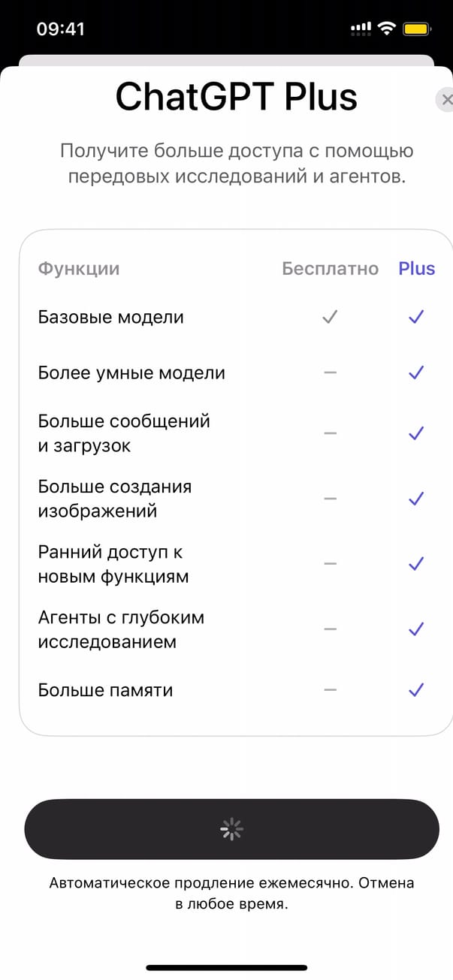Click Plus checkmark for Агенты с глубоким исследованием
This screenshot has height=980, width=453.
tap(416, 629)
